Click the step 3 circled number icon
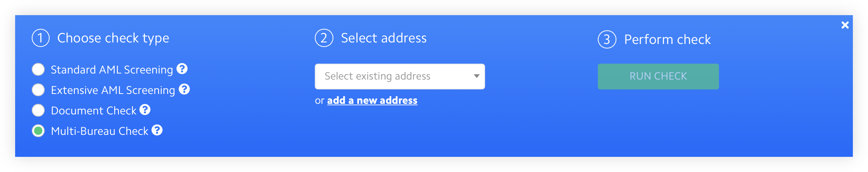 (607, 39)
